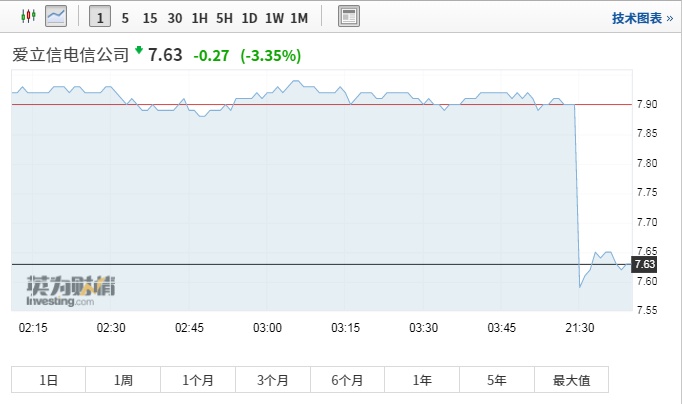
Task: Click the Investing.com watermark logo
Action: point(70,291)
